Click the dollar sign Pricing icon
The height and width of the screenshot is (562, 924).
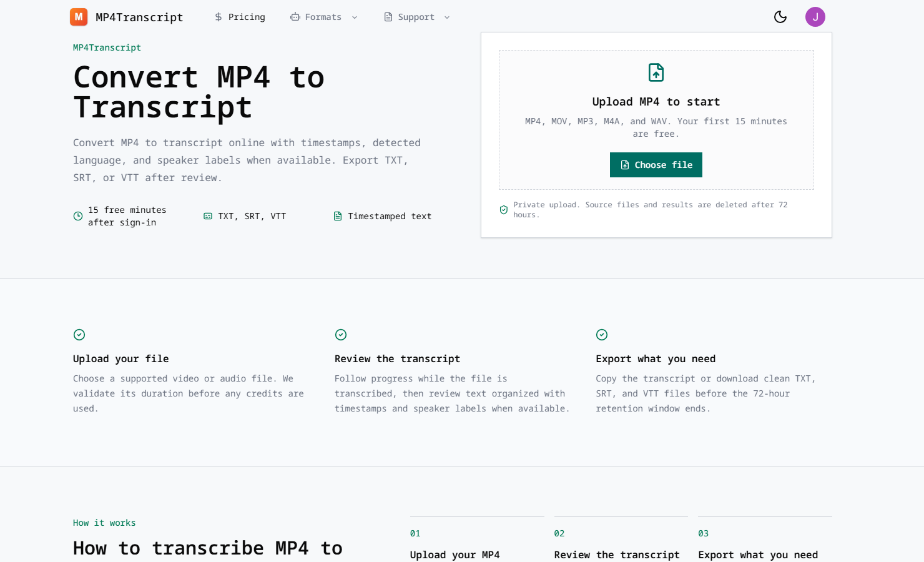click(x=219, y=17)
